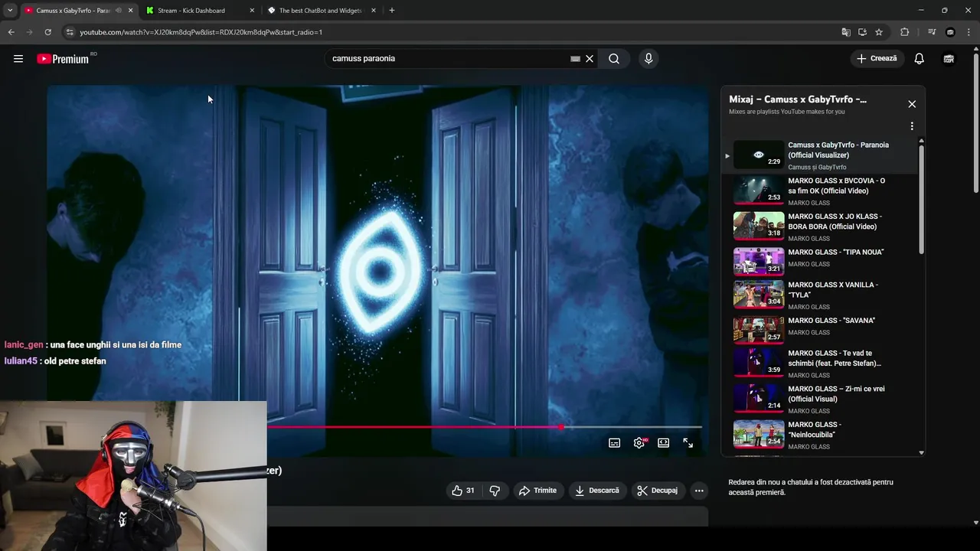Screen dimensions: 980x551
Task: Click the progress bar scrubber dot
Action: click(562, 427)
